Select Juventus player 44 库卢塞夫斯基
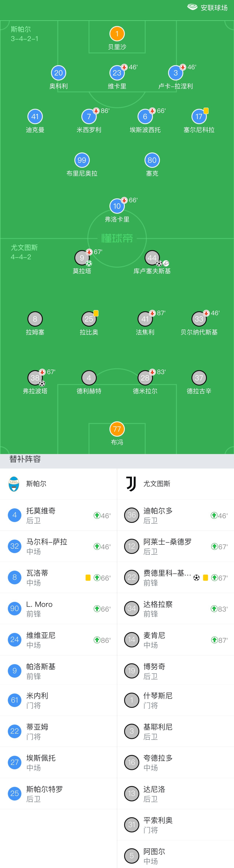 [x=152, y=262]
